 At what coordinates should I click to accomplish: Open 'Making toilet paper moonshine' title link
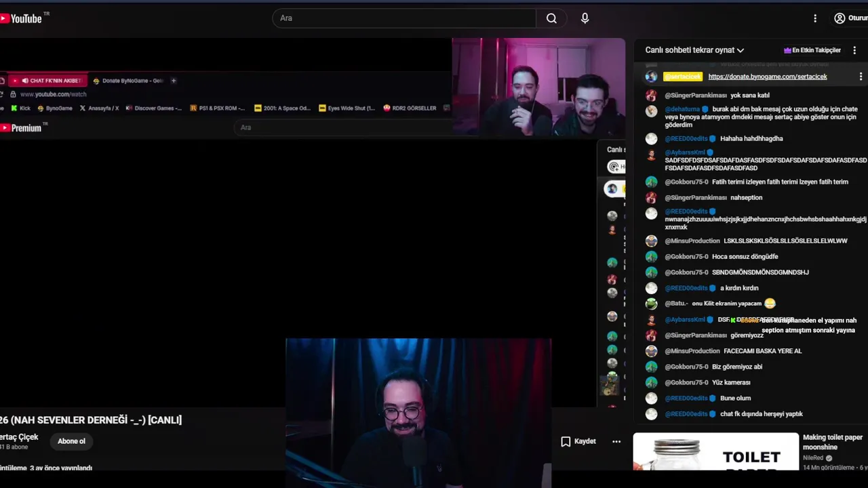[833, 442]
